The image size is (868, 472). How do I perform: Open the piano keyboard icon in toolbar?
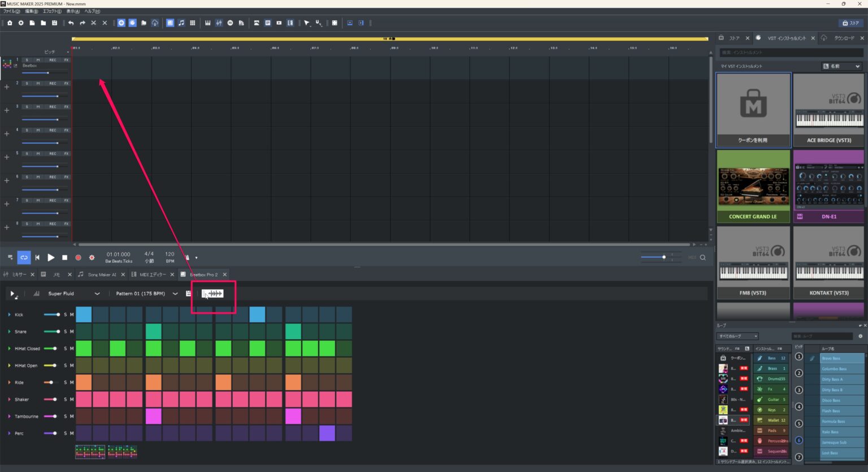click(x=207, y=23)
